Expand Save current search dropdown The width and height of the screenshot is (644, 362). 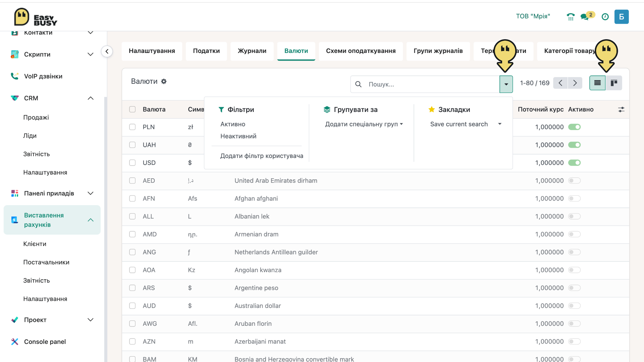click(x=466, y=124)
